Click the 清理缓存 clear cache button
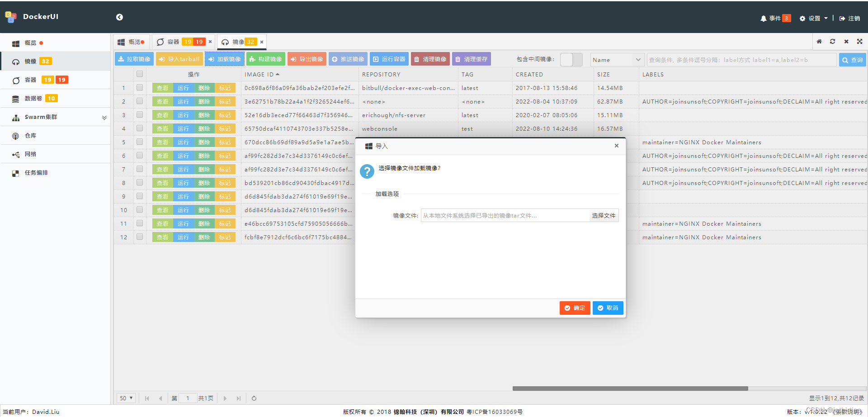868x417 pixels. (x=472, y=59)
